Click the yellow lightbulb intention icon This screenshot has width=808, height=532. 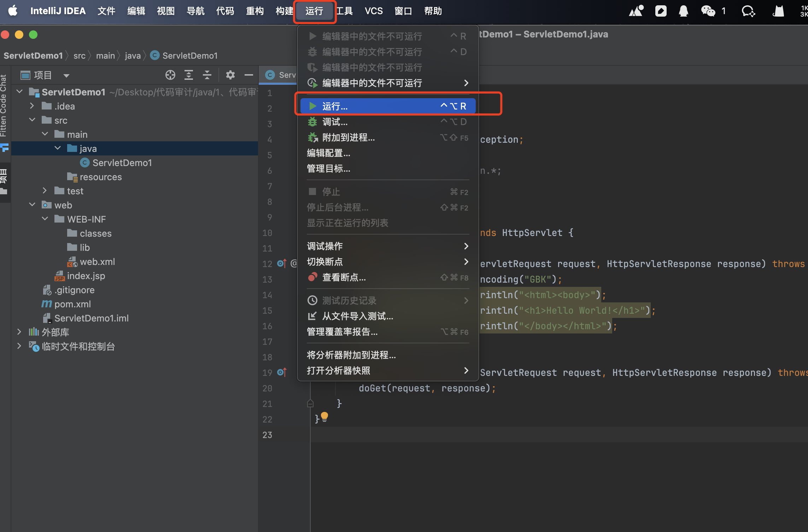coord(324,417)
